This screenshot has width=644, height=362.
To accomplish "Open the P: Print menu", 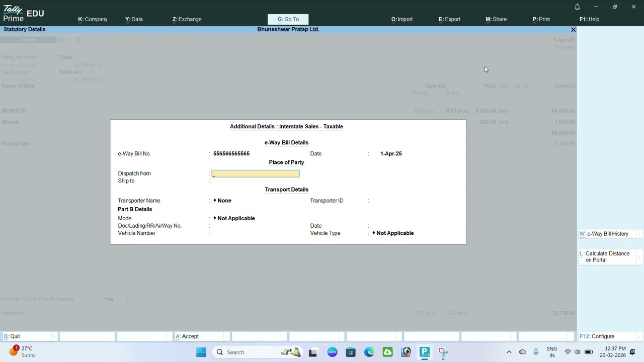I will click(541, 19).
